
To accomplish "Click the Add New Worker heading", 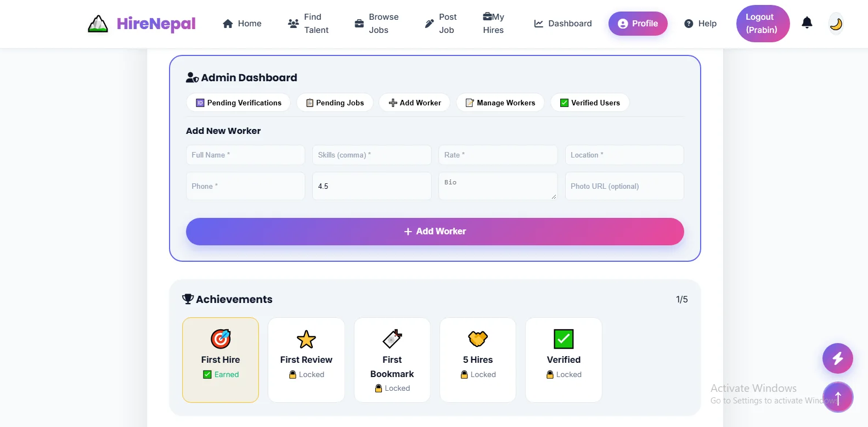I will (223, 131).
